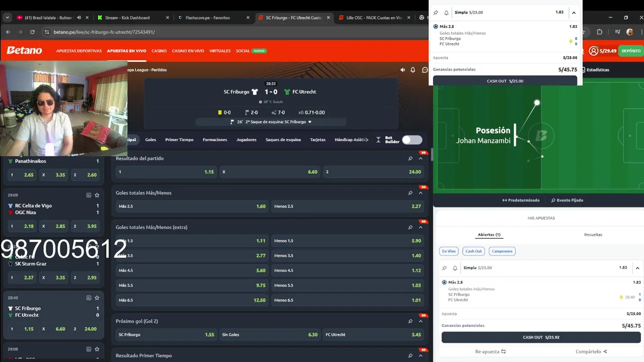
Task: Apply the En Vivo bet filter
Action: point(449,251)
